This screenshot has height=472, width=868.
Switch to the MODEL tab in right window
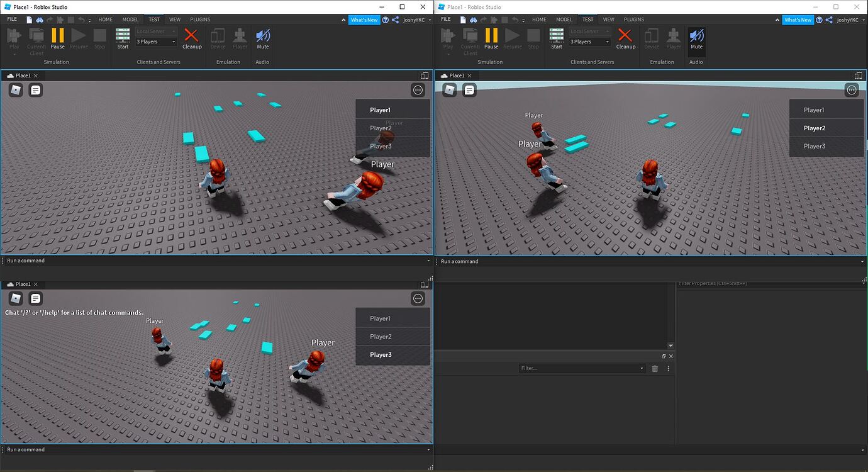tap(564, 20)
